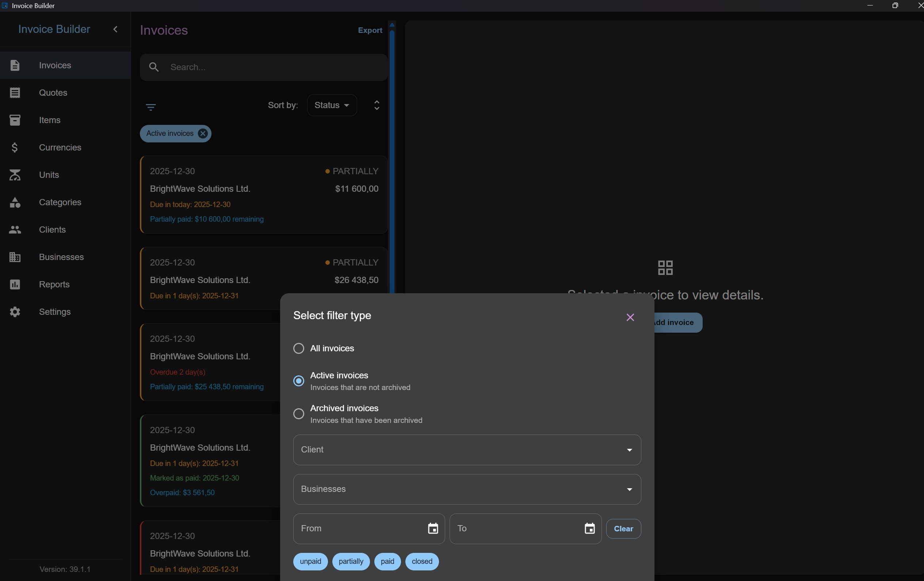Open the Units sidebar icon
This screenshot has height=581, width=924.
point(15,175)
